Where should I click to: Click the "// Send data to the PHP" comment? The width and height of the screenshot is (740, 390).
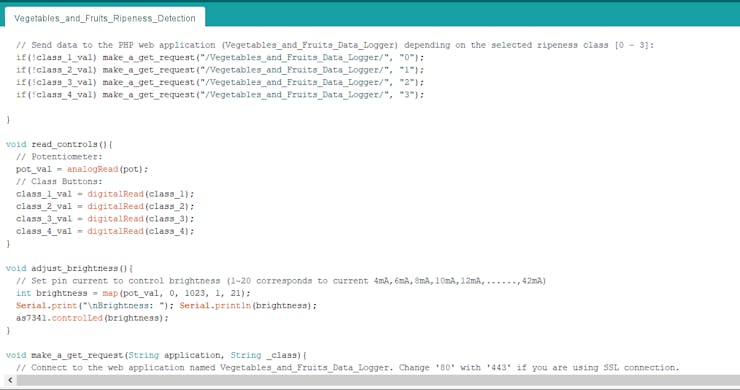[335, 45]
